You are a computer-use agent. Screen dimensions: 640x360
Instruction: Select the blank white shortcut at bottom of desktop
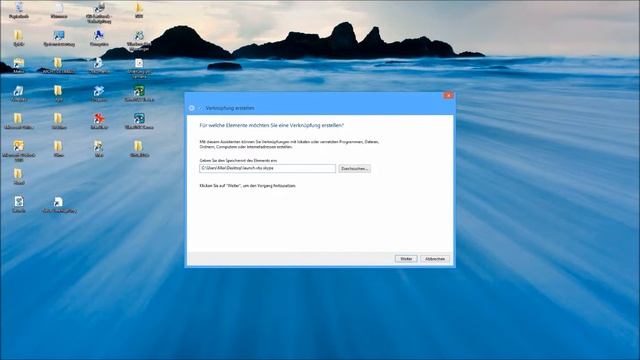click(x=59, y=205)
